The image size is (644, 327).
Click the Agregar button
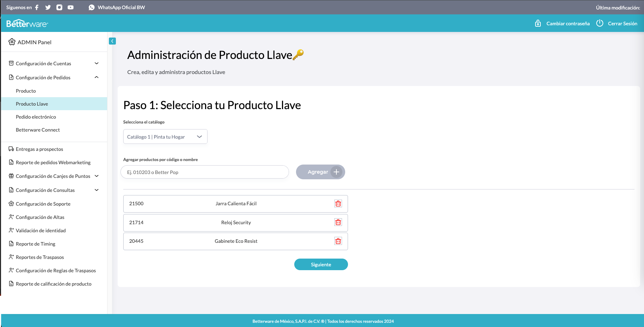pyautogui.click(x=321, y=172)
